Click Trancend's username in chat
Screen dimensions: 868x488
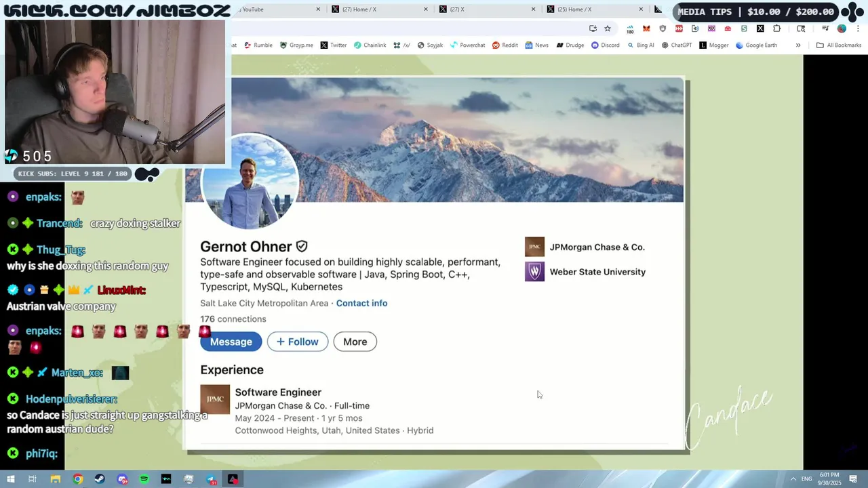tap(60, 223)
